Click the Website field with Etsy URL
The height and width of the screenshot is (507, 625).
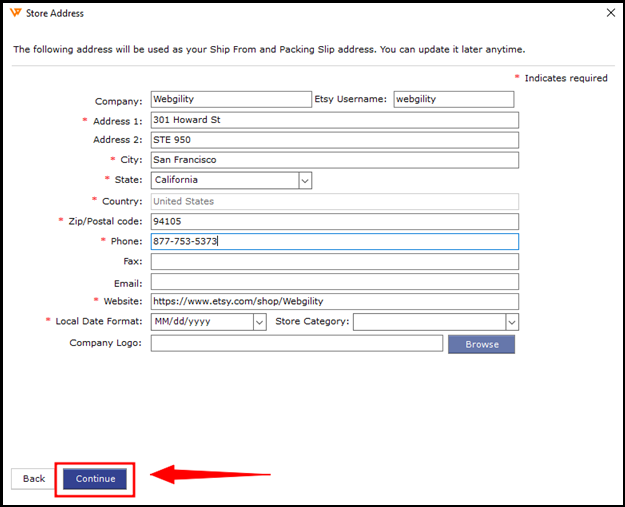pos(334,302)
